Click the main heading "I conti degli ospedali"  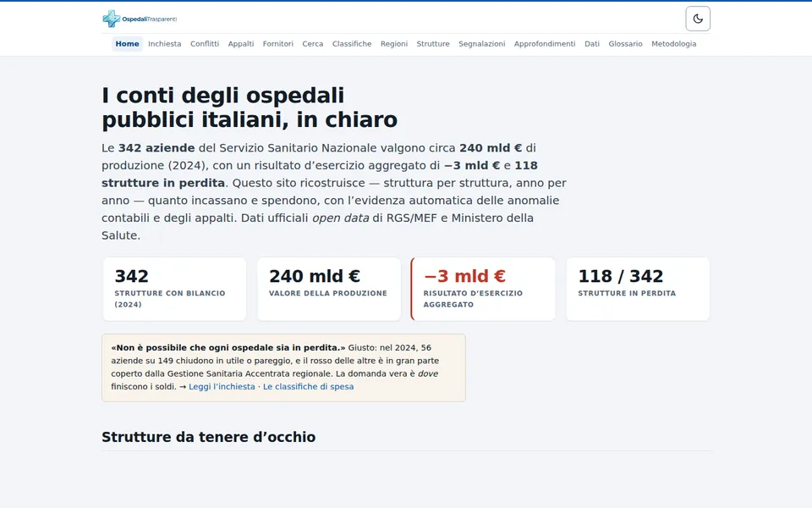250,108
